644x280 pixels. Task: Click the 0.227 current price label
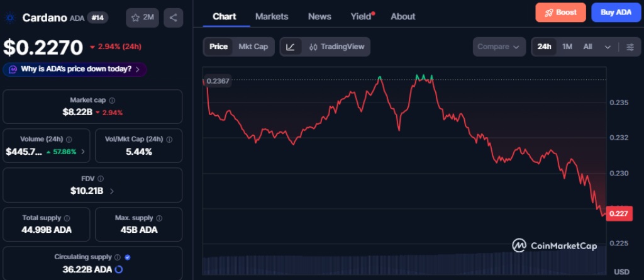tap(619, 213)
